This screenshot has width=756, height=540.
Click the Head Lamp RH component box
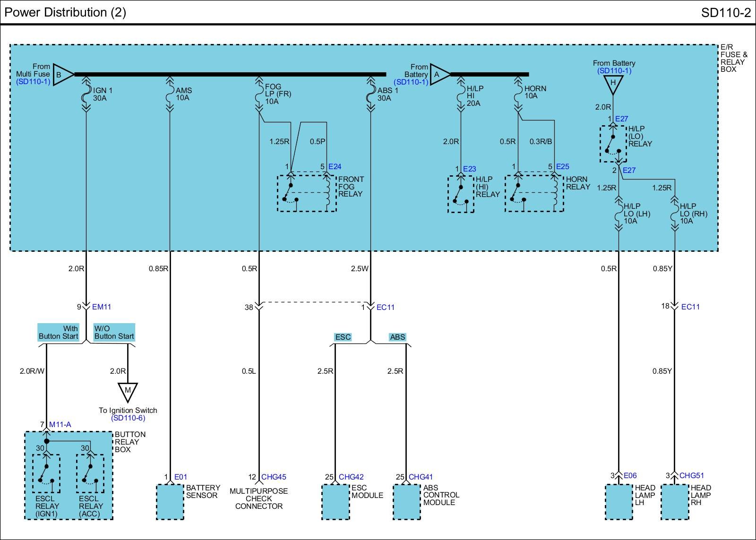pyautogui.click(x=675, y=502)
